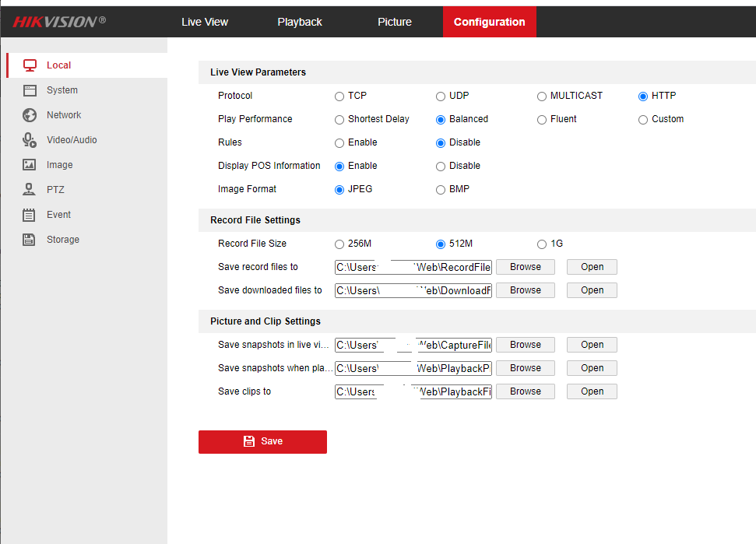This screenshot has width=756, height=544.
Task: Click the Video/Audio microphone icon
Action: click(x=30, y=140)
